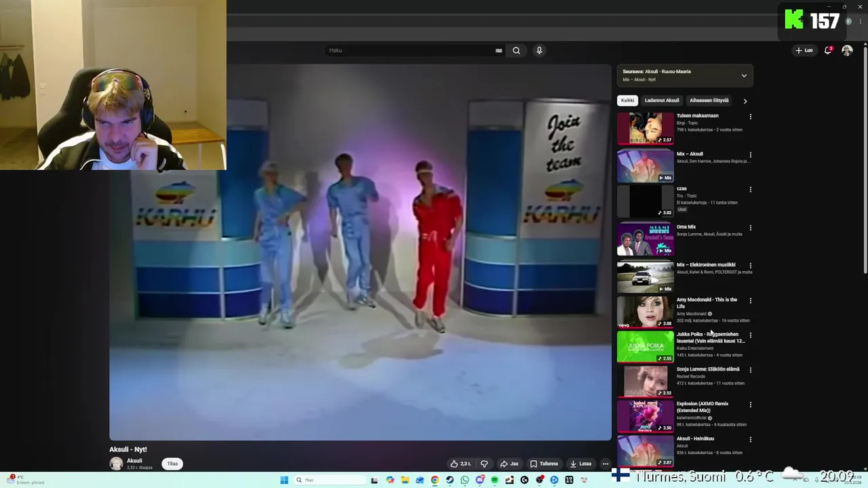The width and height of the screenshot is (868, 488).
Task: Open 'Mix – Elektroninen musiikki' title
Action: point(706,265)
